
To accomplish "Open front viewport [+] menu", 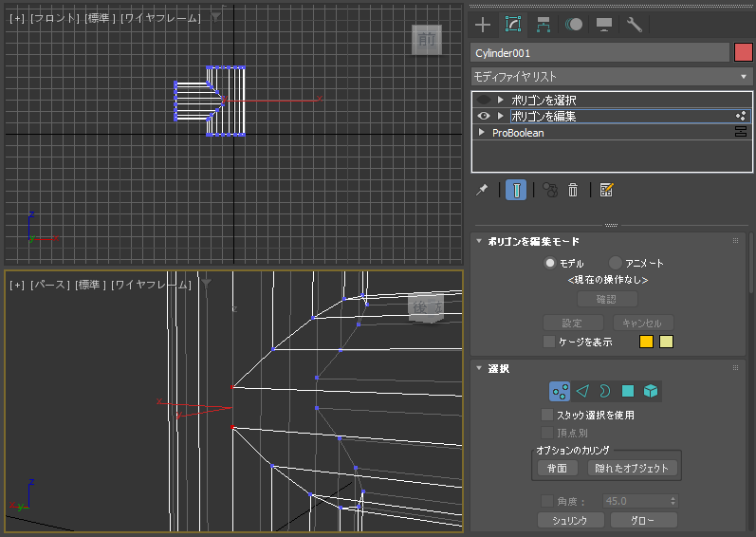I will [x=17, y=18].
